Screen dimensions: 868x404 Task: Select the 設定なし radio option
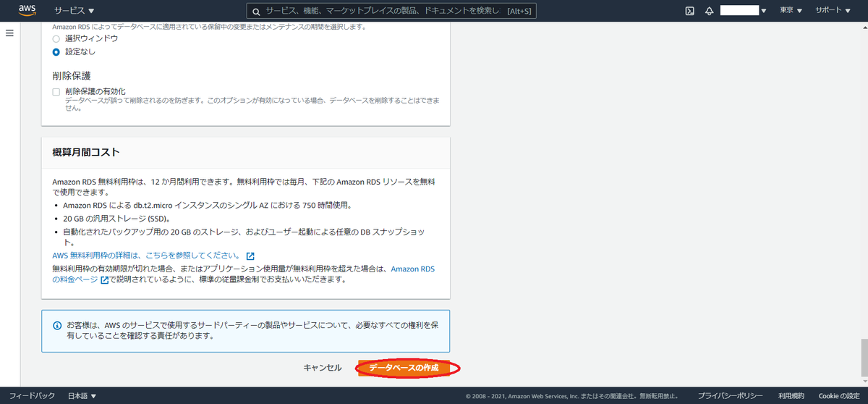(x=56, y=52)
